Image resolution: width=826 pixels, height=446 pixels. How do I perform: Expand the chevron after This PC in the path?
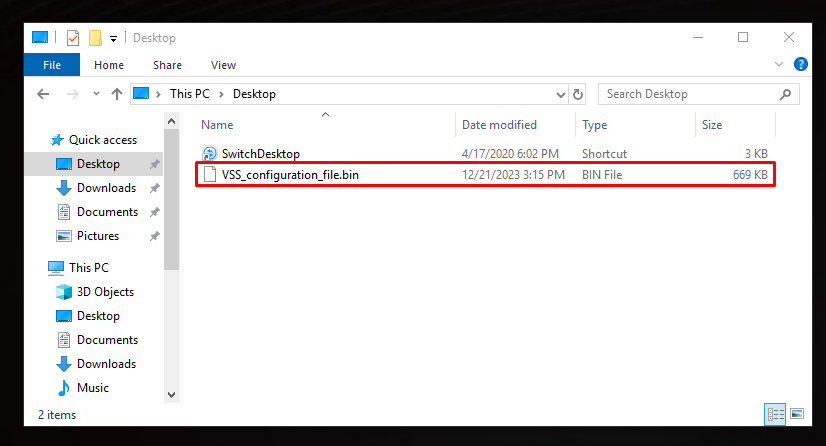tap(221, 94)
